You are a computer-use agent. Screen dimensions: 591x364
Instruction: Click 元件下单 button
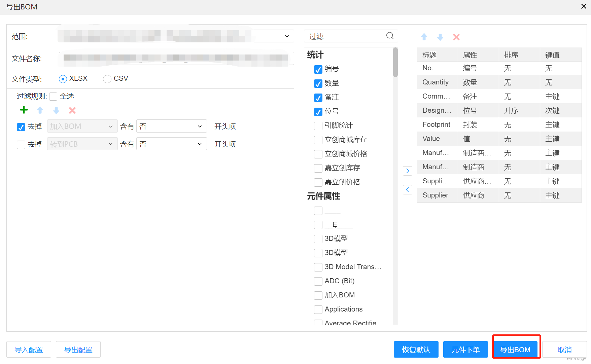click(465, 350)
